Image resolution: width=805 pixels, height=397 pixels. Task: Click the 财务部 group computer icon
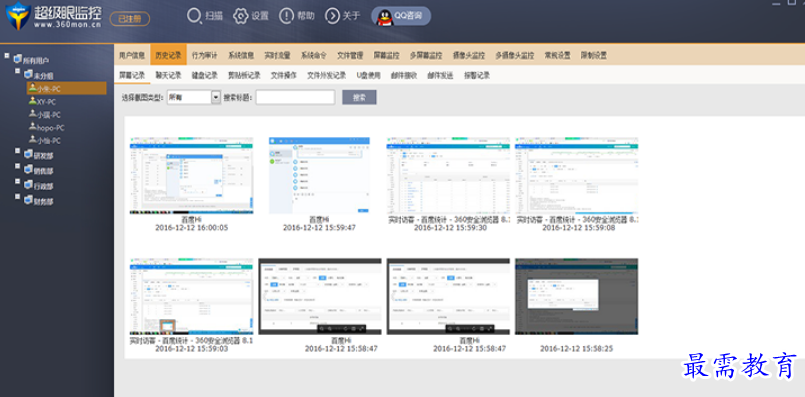(29, 201)
